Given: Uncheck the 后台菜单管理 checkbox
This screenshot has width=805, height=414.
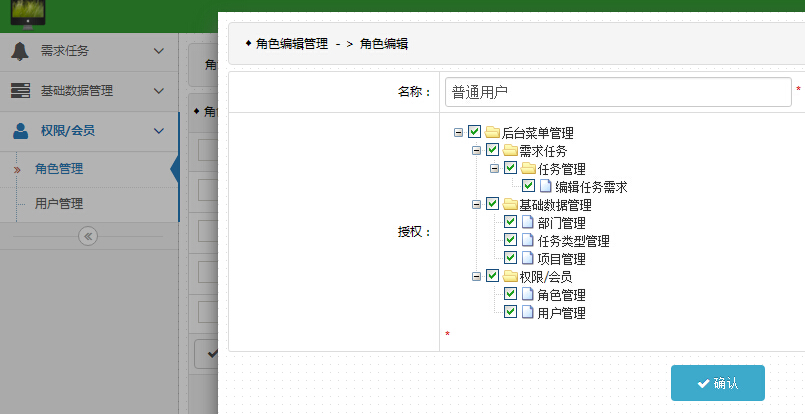Looking at the screenshot, I should (x=474, y=132).
